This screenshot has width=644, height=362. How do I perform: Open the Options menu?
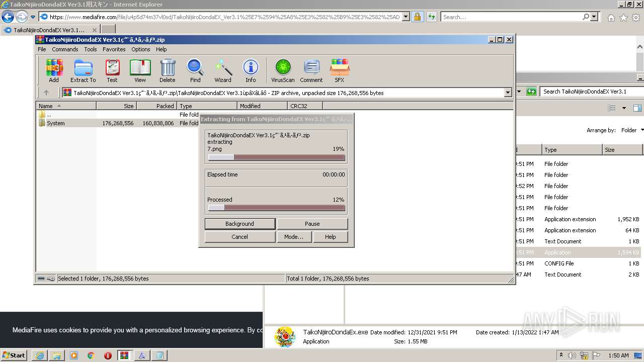click(141, 49)
